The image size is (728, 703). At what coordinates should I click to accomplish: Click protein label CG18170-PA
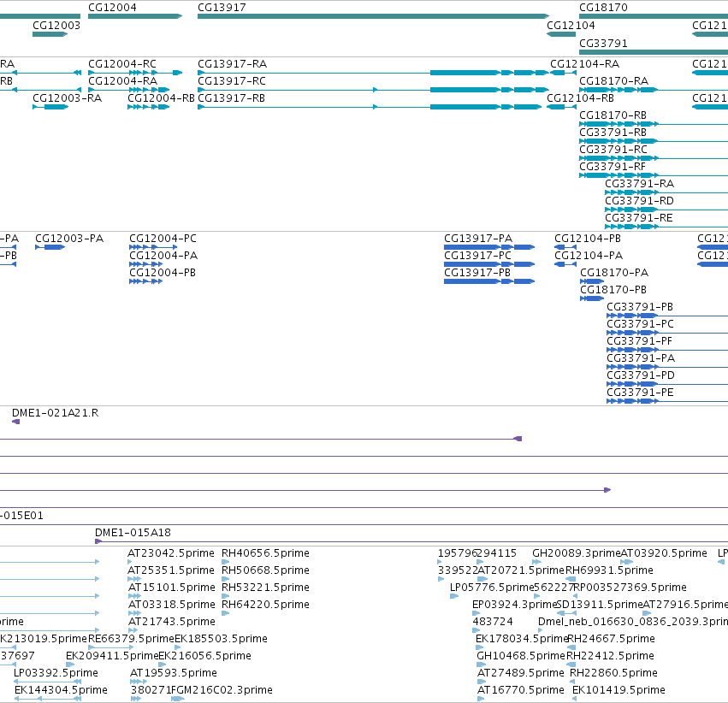[614, 274]
